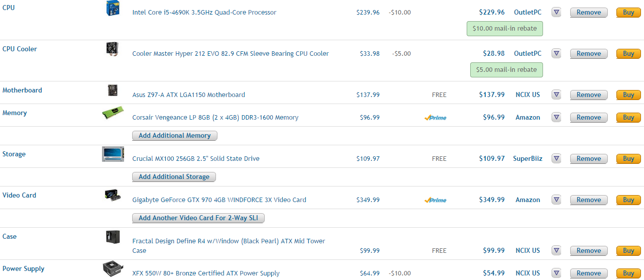Open the dropdown arrow in the Power Supply row
The height and width of the screenshot is (280, 644).
point(556,273)
